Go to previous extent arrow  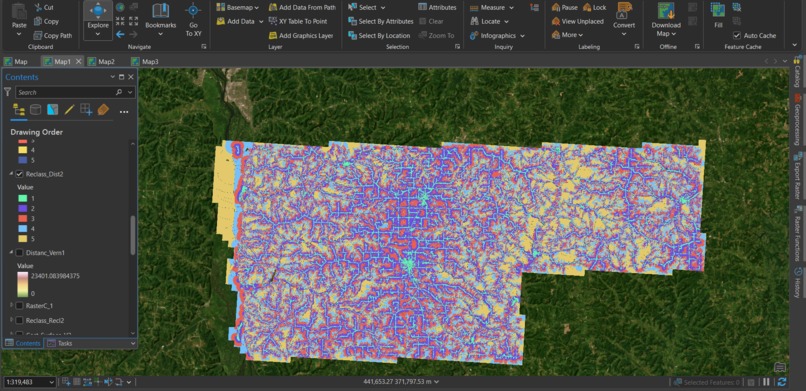point(120,34)
